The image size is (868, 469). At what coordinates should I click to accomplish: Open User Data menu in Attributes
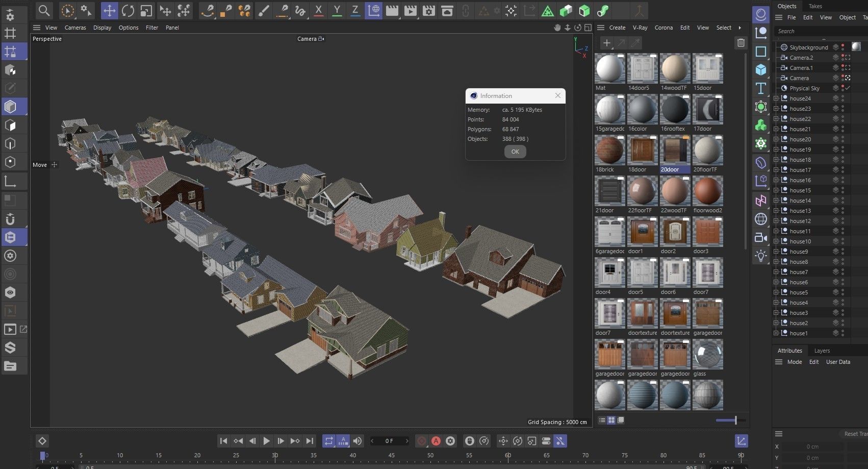838,362
